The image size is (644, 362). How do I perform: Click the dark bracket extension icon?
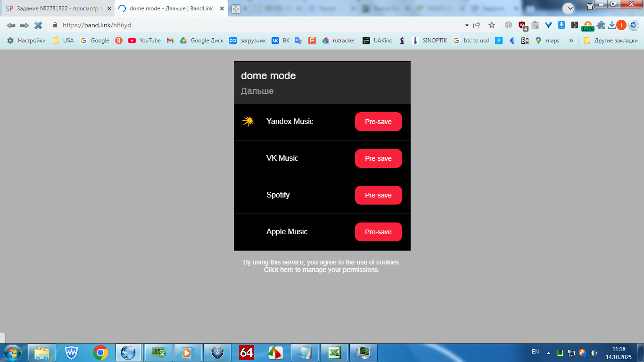574,25
